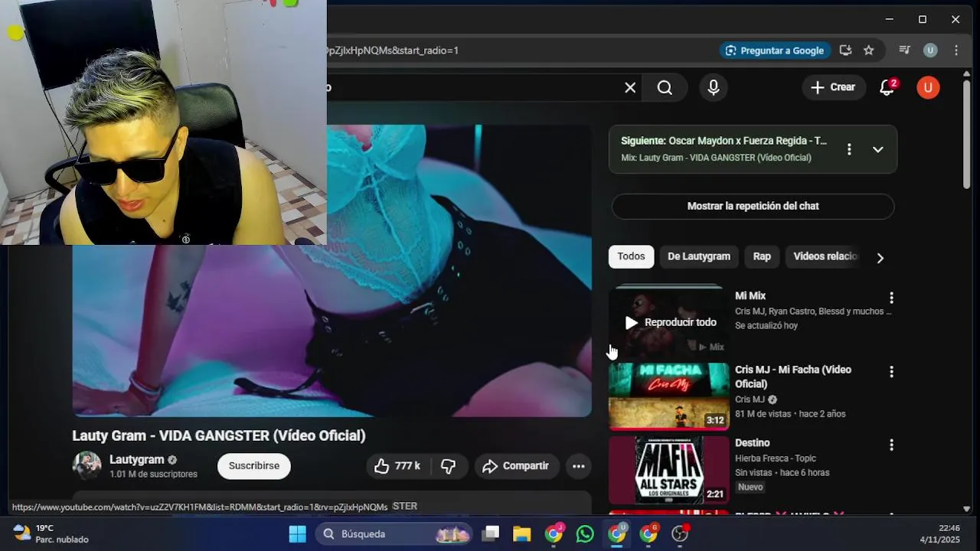Image resolution: width=980 pixels, height=551 pixels.
Task: Open YouTube notifications bell
Action: pos(887,87)
